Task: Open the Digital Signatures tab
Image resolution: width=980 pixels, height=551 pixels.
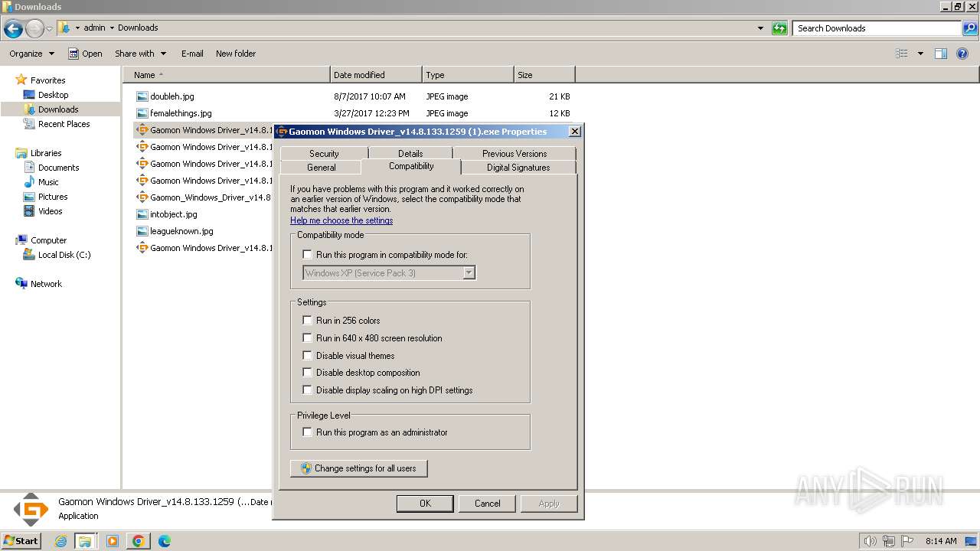Action: [x=518, y=168]
